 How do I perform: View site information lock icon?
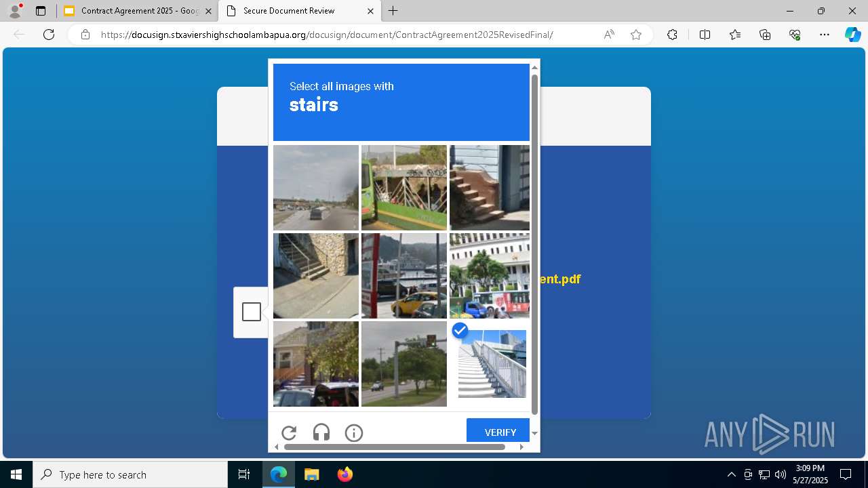point(85,35)
